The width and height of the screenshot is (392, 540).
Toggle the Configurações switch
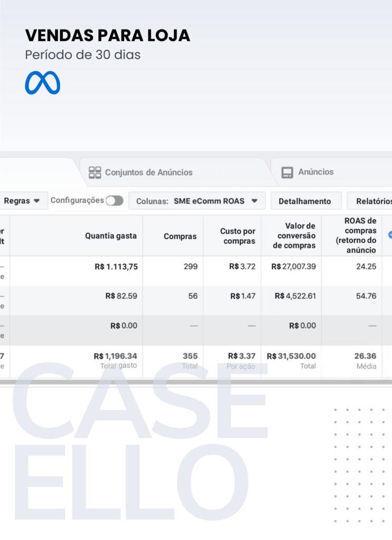(x=114, y=201)
